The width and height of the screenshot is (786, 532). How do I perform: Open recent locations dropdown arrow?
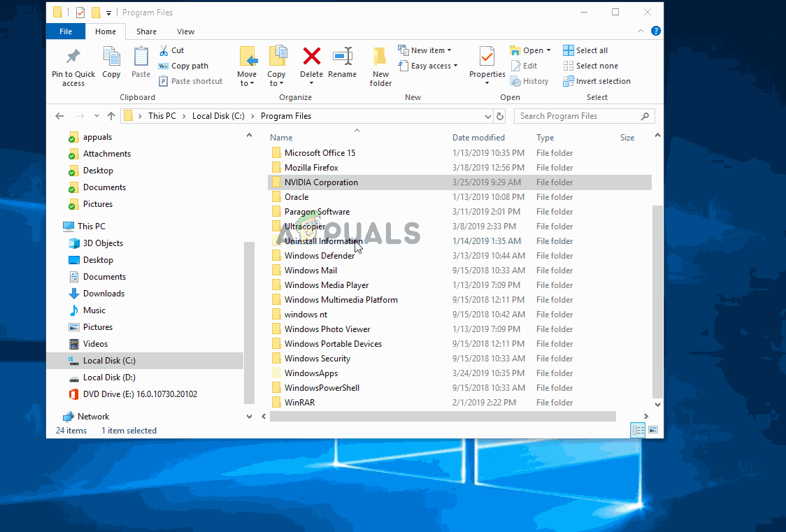coord(97,116)
